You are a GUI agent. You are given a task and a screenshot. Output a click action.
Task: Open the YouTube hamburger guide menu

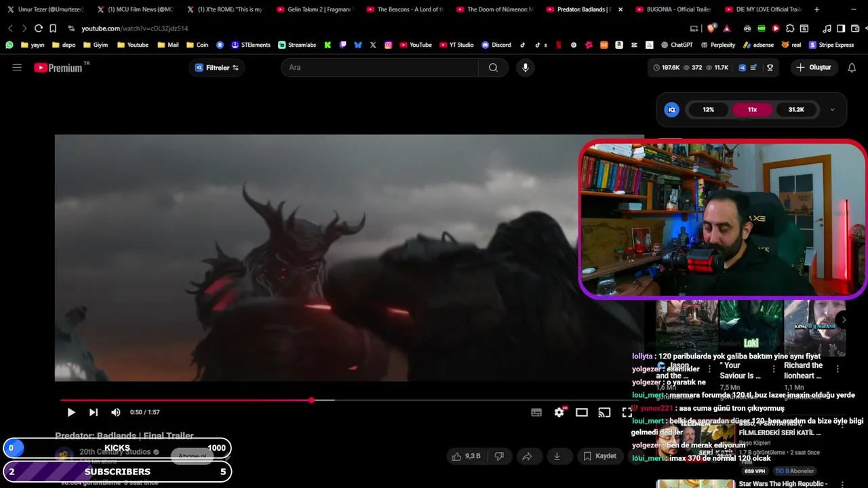[x=17, y=67]
